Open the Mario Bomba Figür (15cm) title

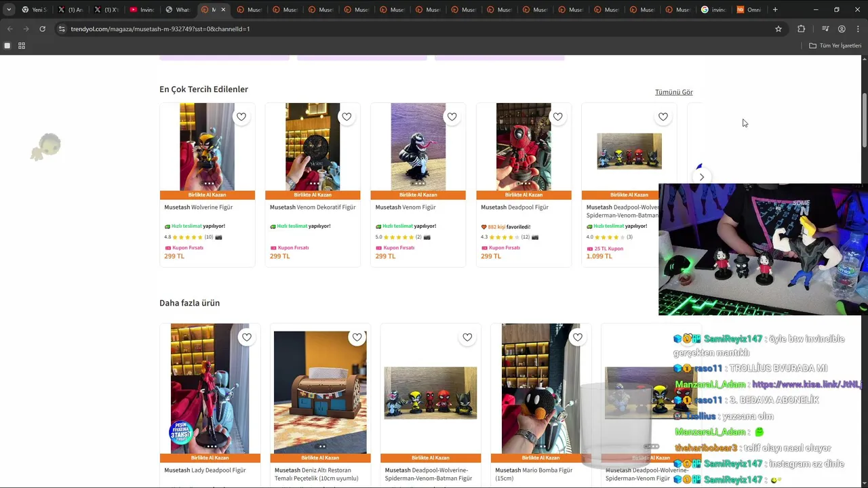tap(534, 474)
